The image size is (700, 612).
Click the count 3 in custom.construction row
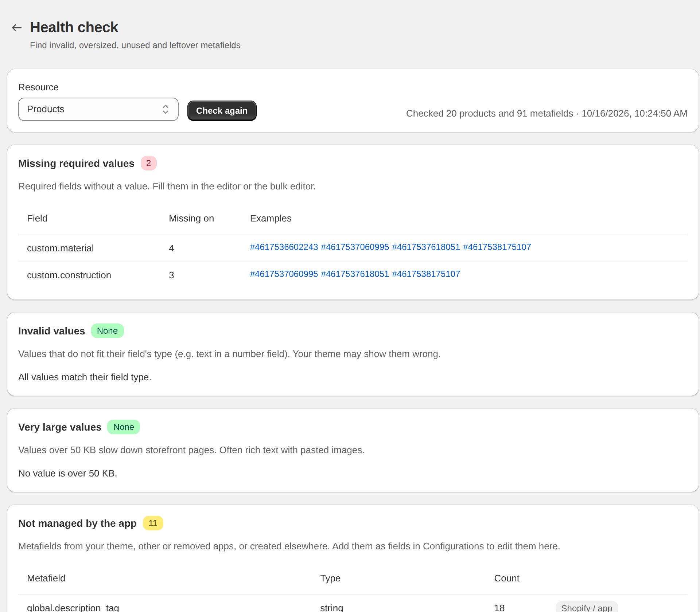click(x=171, y=275)
